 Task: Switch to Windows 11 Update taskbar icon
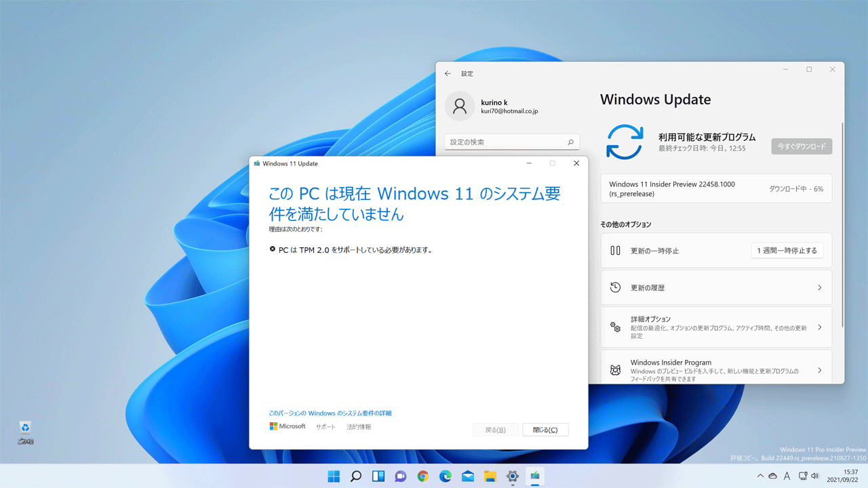[535, 476]
